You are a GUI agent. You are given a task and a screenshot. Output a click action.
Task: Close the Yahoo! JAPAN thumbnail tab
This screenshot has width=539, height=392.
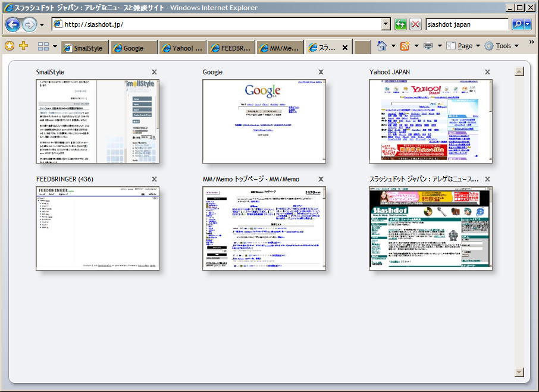click(487, 72)
